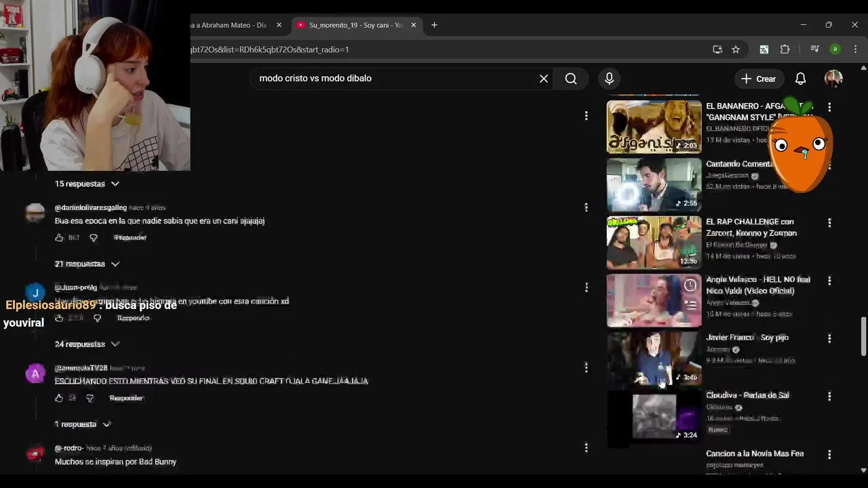Viewport: 868px width, 488px height.
Task: Close the Su_morenito_19 Soy cani tab
Action: coord(413,25)
